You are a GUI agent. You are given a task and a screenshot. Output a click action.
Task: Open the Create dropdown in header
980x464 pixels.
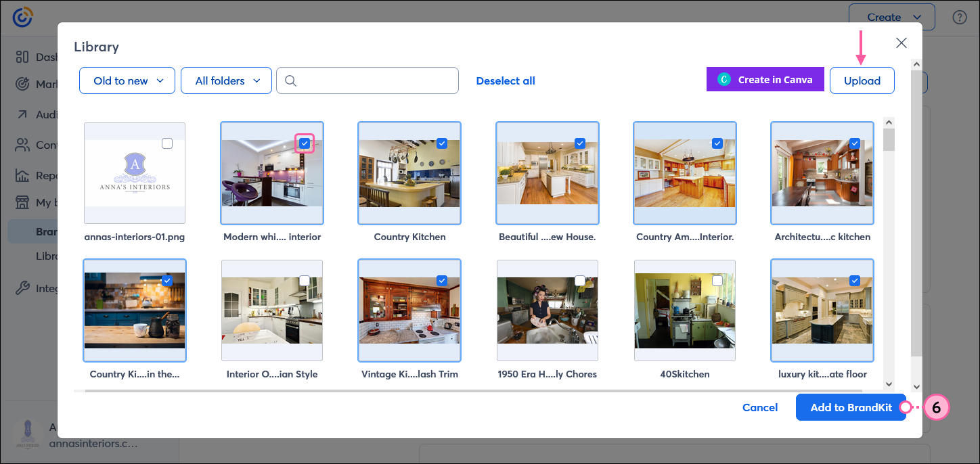(x=891, y=17)
